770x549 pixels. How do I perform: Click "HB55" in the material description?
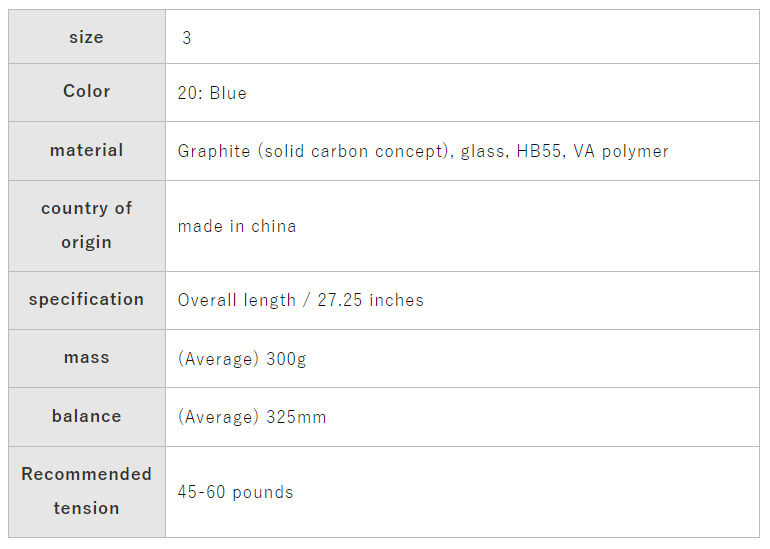click(539, 151)
